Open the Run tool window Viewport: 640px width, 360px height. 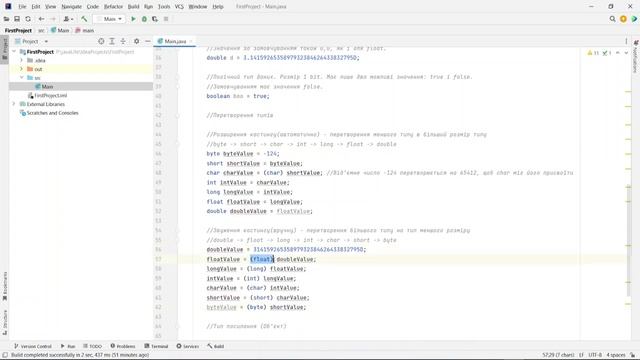point(68,346)
